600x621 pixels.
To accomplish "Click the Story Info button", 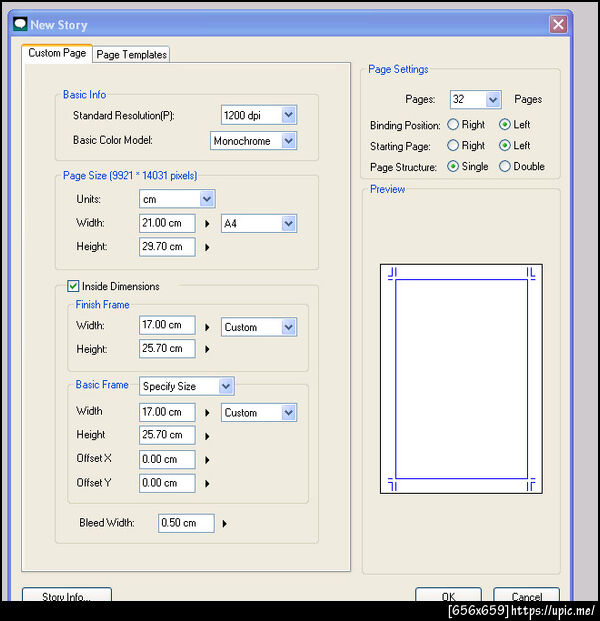I will [67, 595].
